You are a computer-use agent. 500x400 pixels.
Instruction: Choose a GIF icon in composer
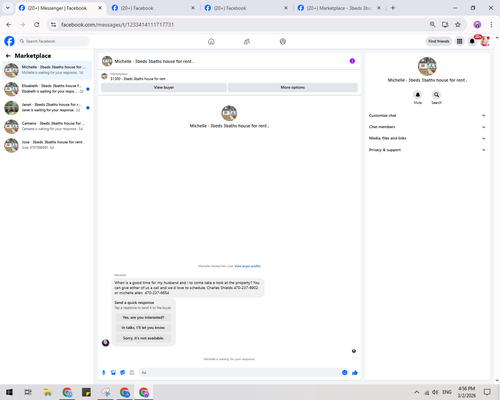[132, 372]
